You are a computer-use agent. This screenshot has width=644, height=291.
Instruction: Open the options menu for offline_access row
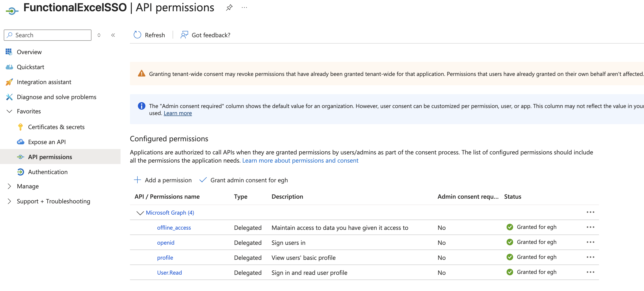click(590, 227)
